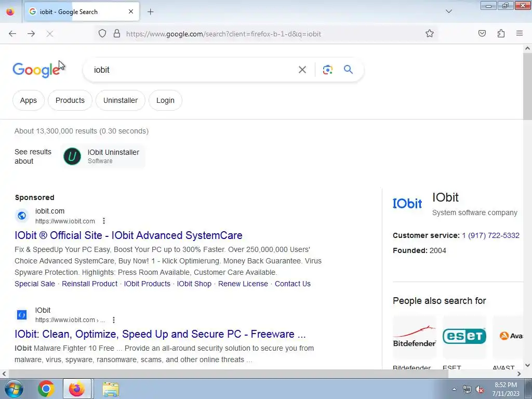The image size is (532, 399).
Task: Click the vertical scrollbar up arrow
Action: (527, 48)
